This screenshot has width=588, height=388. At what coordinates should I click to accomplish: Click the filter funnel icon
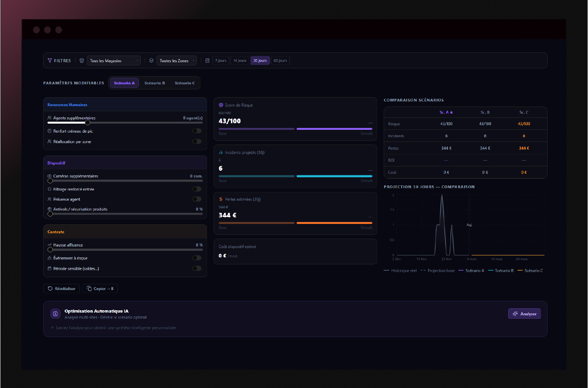tap(50, 61)
